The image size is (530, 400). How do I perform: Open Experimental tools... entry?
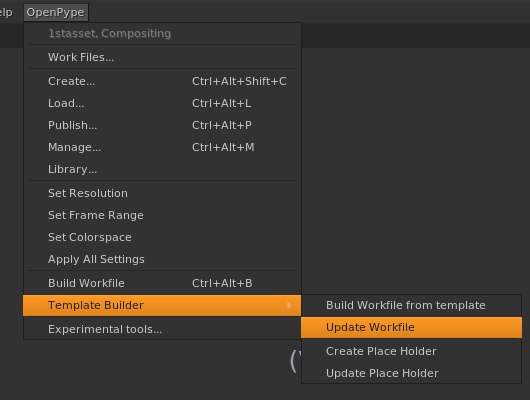[x=162, y=329]
